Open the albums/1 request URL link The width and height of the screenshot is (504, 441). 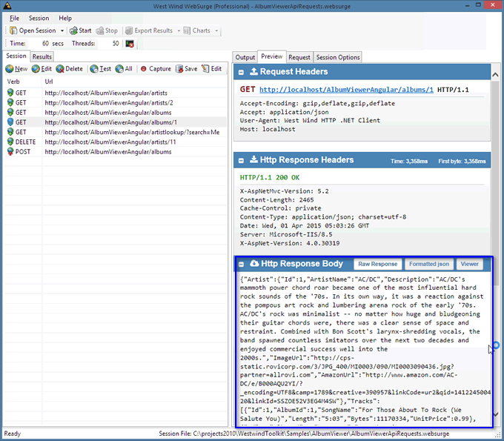click(x=346, y=90)
